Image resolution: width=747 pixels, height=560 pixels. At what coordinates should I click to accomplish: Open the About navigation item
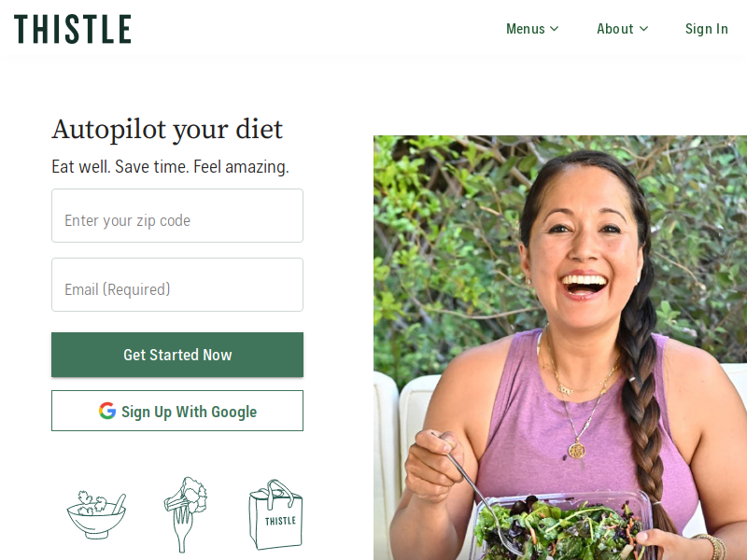click(x=622, y=29)
